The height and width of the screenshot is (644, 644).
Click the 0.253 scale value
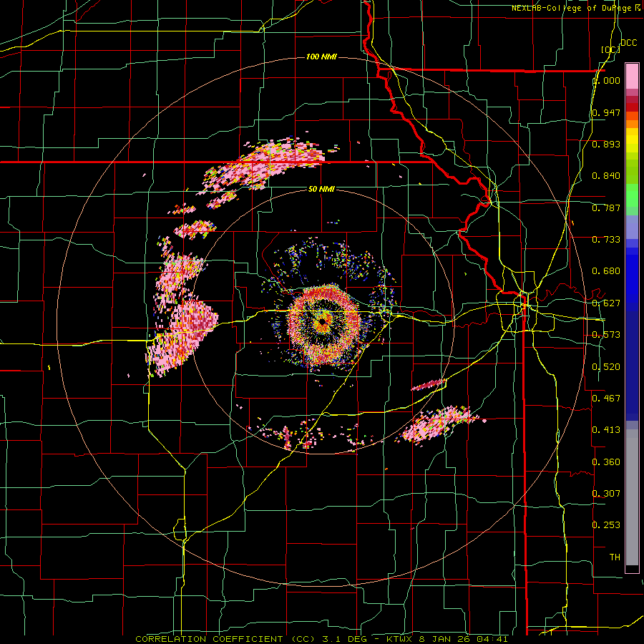[x=606, y=525]
